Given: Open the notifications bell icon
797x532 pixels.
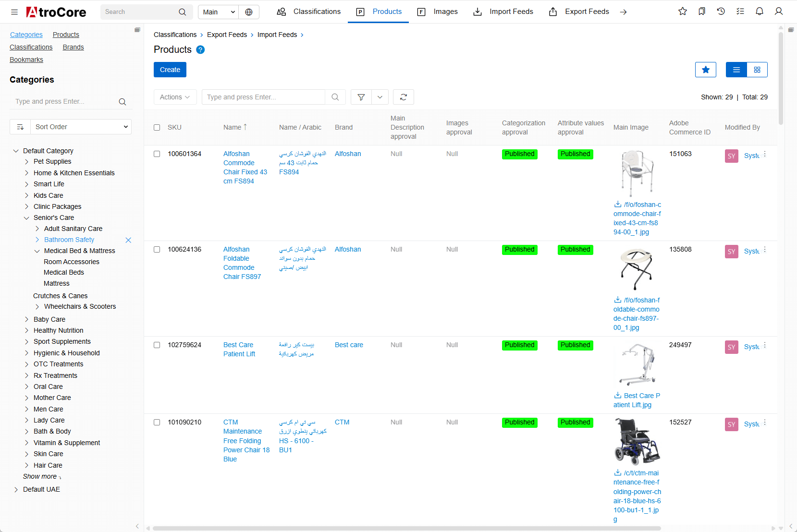Looking at the screenshot, I should [x=759, y=12].
